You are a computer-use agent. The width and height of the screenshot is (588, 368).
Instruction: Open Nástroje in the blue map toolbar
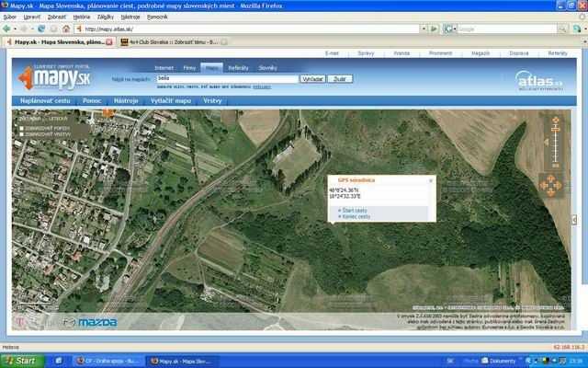click(x=126, y=100)
